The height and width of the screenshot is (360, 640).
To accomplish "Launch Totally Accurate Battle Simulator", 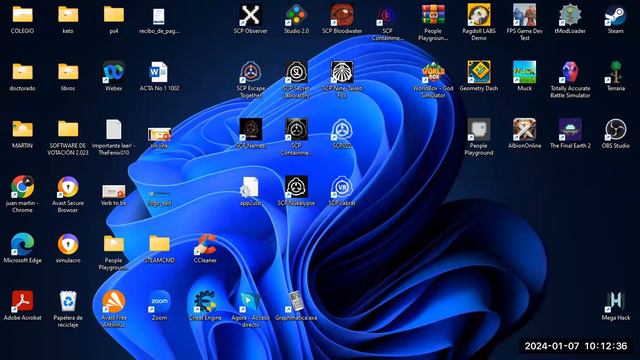I will 570,72.
